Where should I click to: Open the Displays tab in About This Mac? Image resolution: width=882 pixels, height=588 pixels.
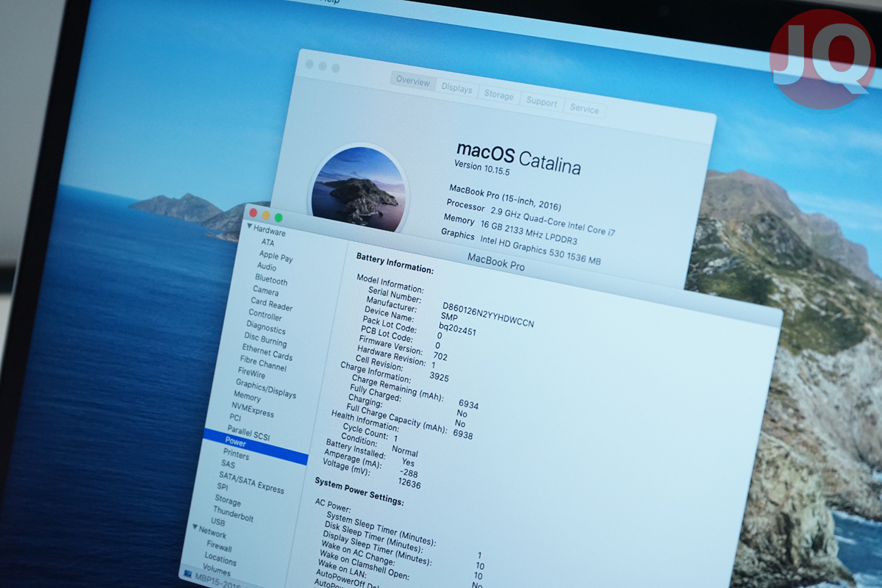456,88
